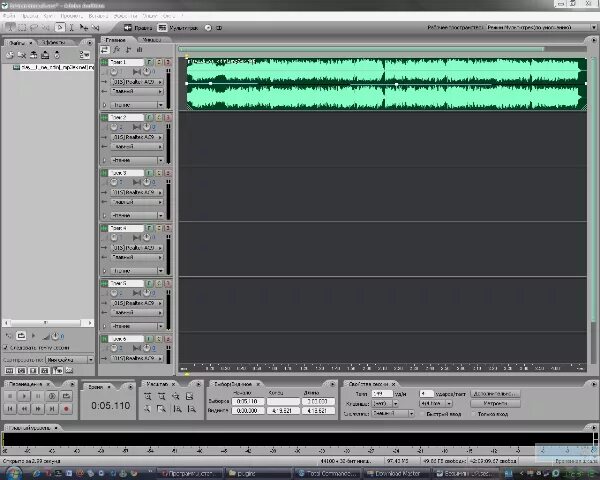
Task: Toggle the 'Только вход' checkbox
Action: (474, 414)
